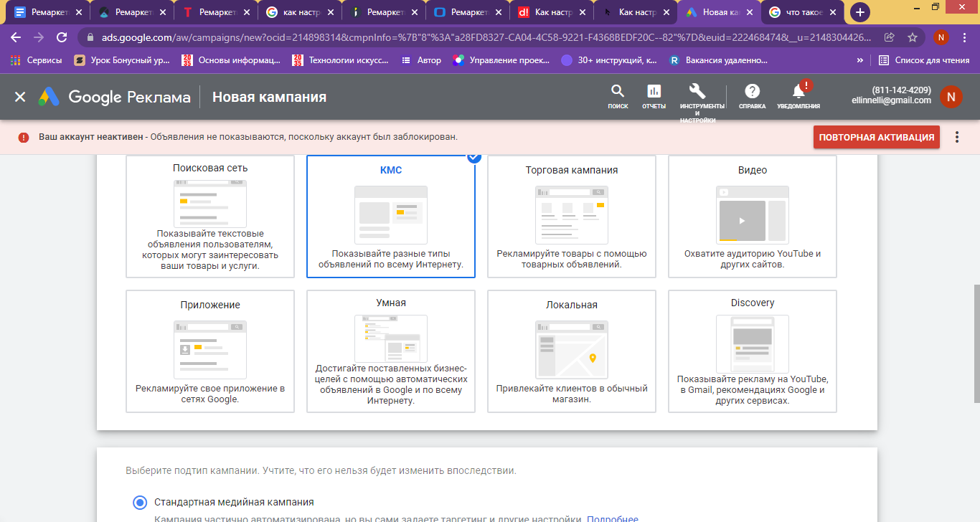980x522 pixels.
Task: Open the Справка help icon
Action: coord(752,96)
